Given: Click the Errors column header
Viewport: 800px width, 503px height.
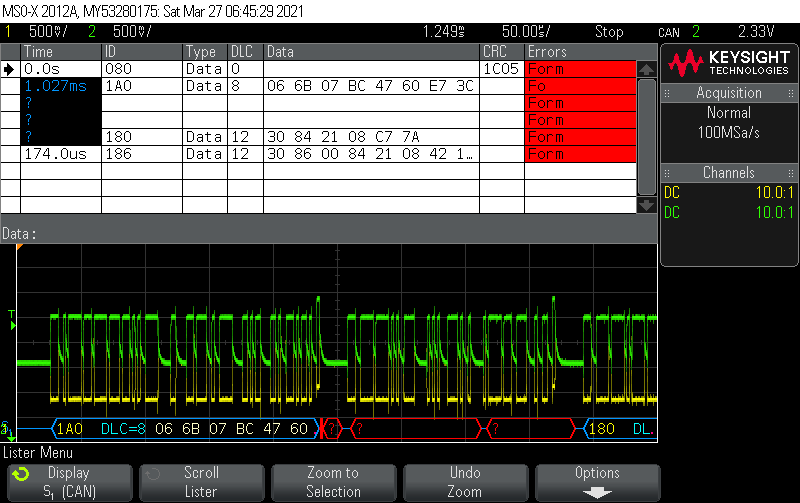Looking at the screenshot, I should tap(546, 52).
